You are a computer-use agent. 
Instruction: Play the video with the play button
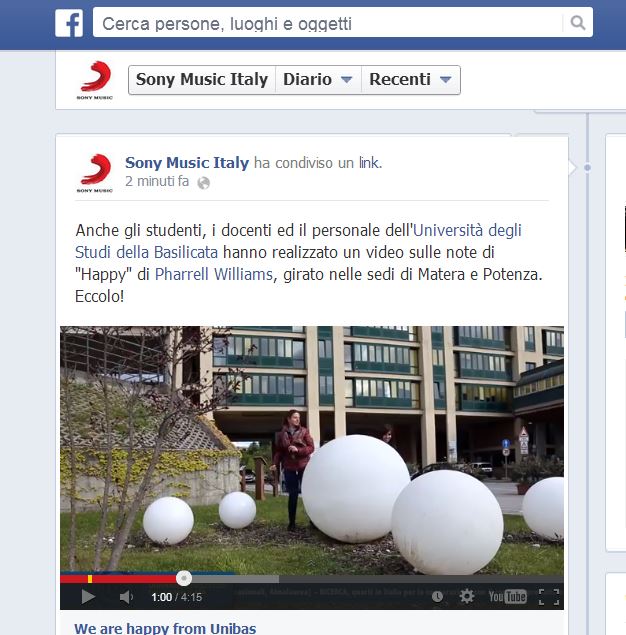[x=88, y=596]
